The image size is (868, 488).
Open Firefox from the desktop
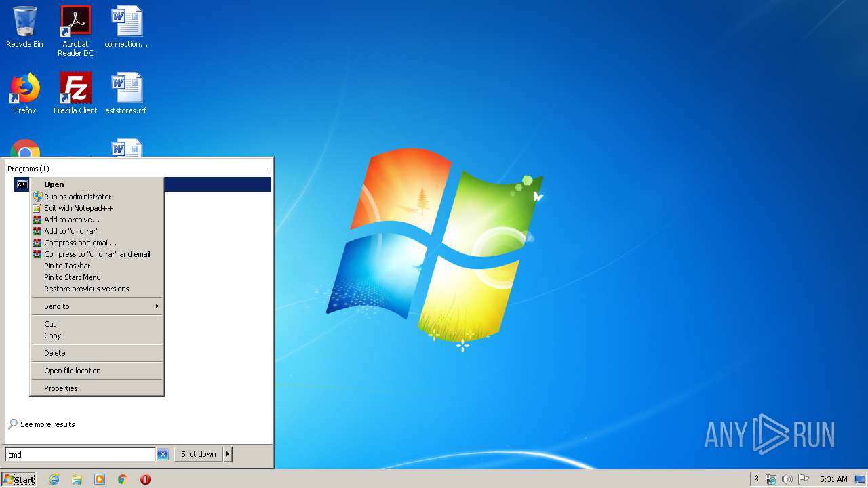coord(24,94)
